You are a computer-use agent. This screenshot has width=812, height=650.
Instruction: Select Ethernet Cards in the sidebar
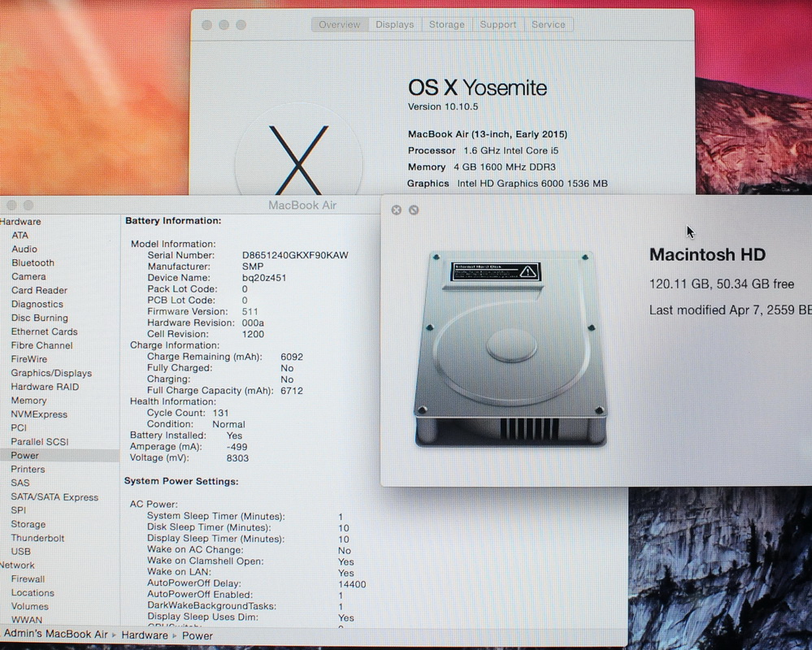(44, 331)
